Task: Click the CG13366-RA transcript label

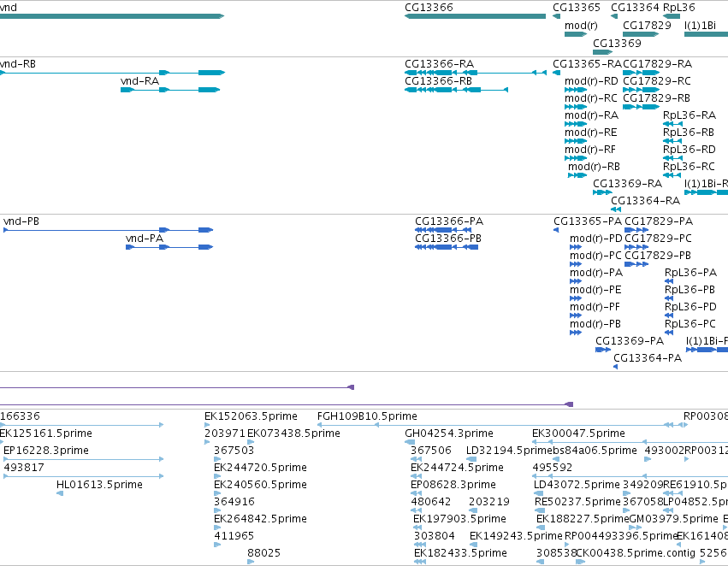Action: coord(439,64)
